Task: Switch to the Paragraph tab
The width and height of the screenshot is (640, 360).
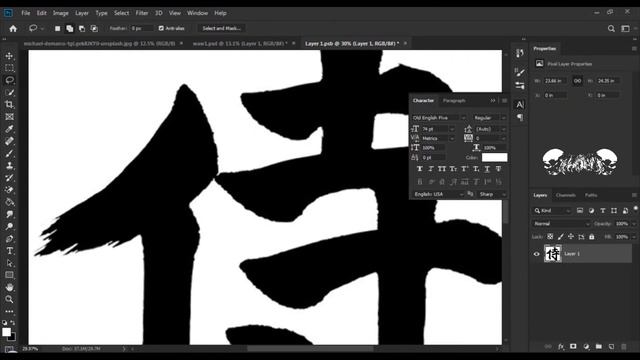Action: click(x=454, y=100)
